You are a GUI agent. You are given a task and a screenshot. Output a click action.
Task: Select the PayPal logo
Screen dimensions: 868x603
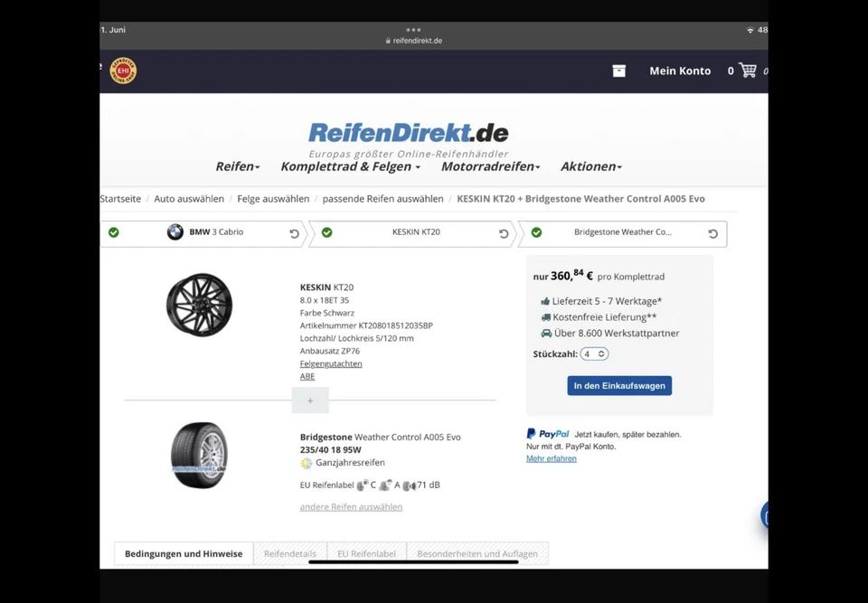click(x=547, y=434)
